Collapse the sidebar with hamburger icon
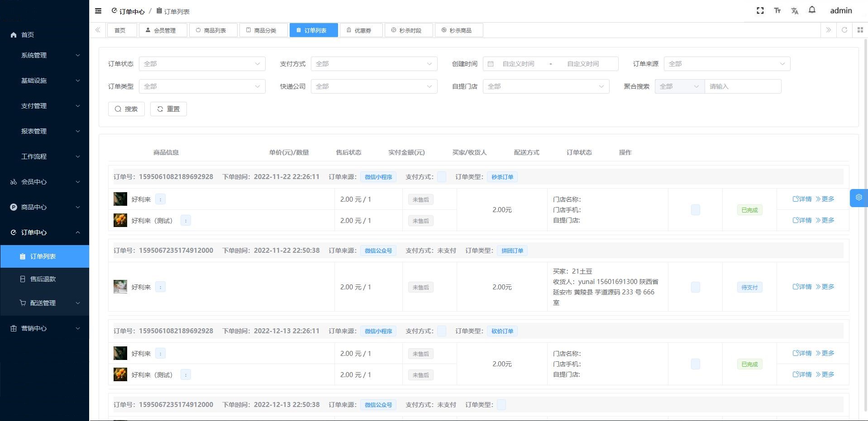The width and height of the screenshot is (868, 421). (98, 11)
